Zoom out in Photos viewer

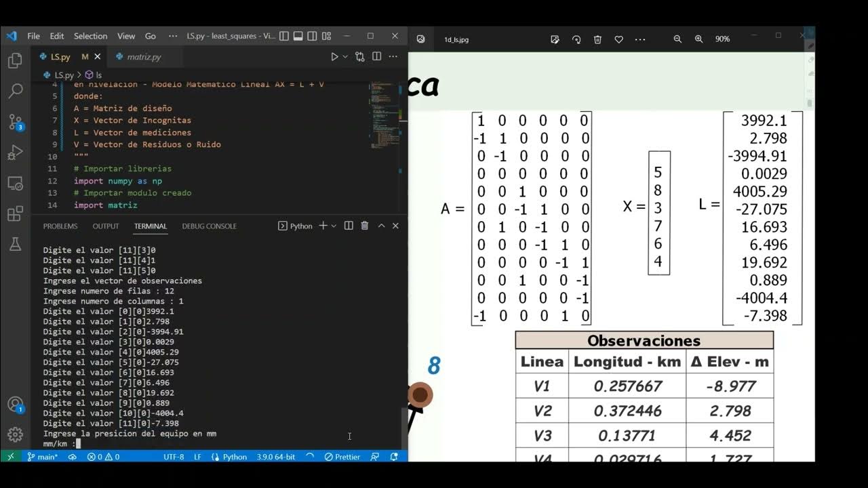coord(677,39)
